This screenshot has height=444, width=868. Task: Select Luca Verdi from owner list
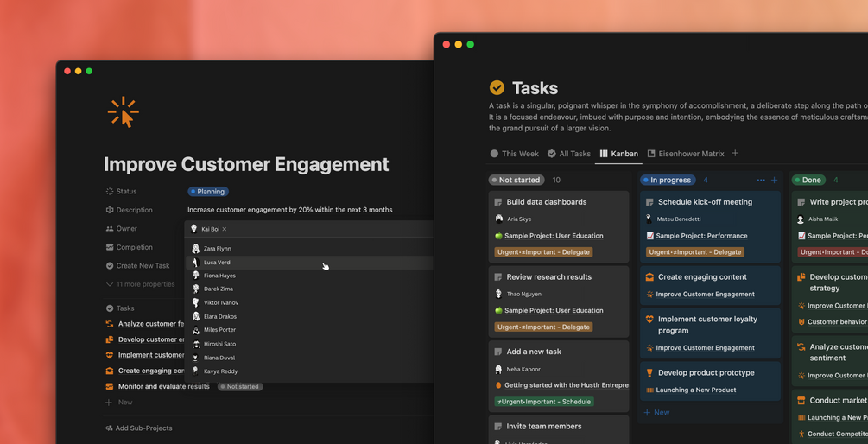(x=309, y=263)
